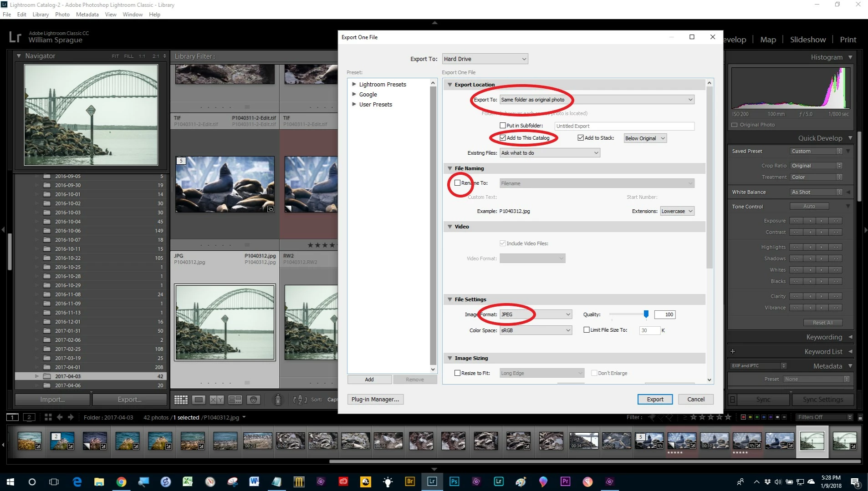
Task: Click filmstrip grid shortcut icon
Action: pyautogui.click(x=48, y=417)
